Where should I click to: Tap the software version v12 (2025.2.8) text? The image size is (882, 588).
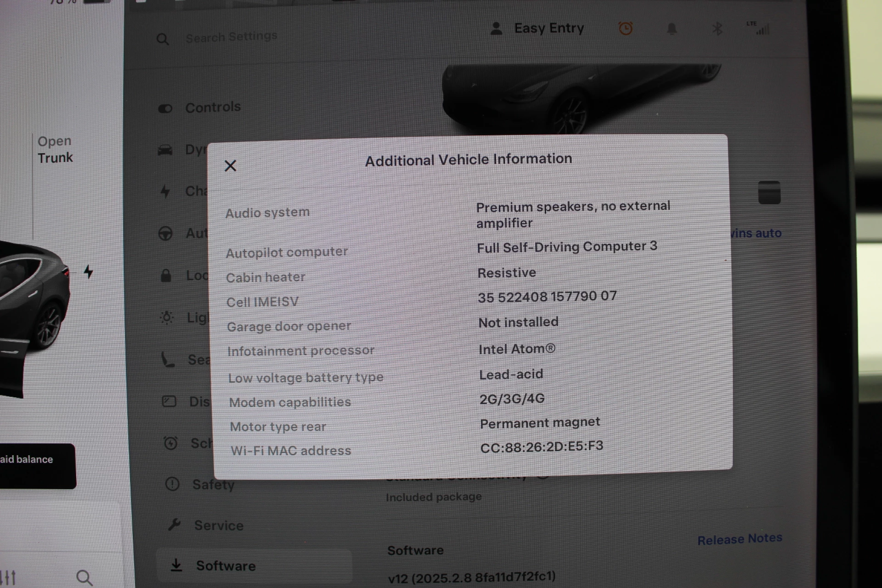click(472, 577)
